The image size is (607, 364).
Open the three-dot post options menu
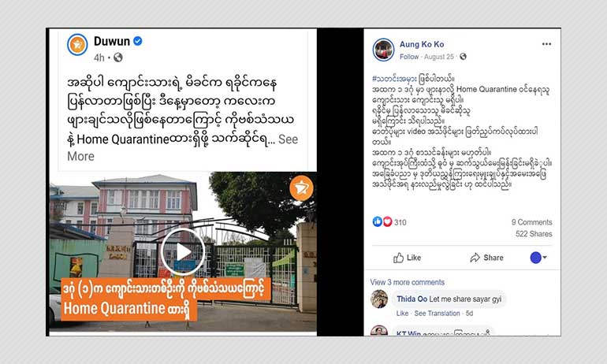pyautogui.click(x=546, y=43)
